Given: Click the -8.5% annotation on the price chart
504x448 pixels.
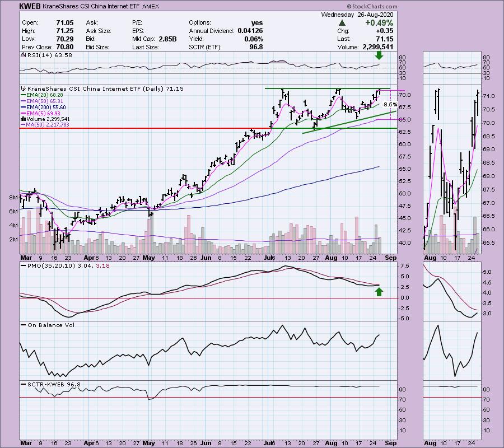Looking at the screenshot, I should 390,105.
